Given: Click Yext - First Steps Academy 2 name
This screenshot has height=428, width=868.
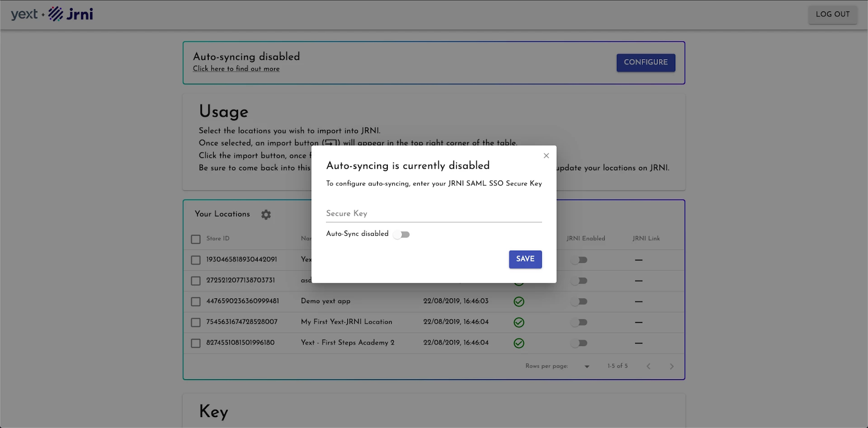Looking at the screenshot, I should (x=348, y=343).
